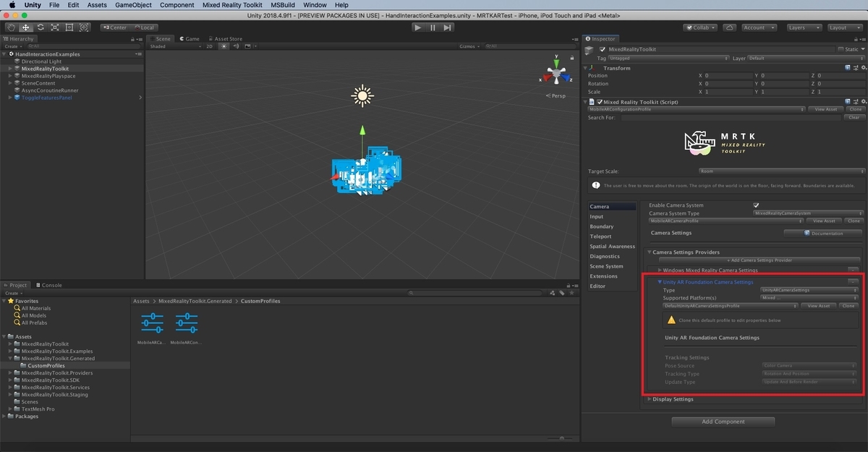Select the Rotate tool
Viewport: 868px width, 452px height.
pyautogui.click(x=40, y=27)
